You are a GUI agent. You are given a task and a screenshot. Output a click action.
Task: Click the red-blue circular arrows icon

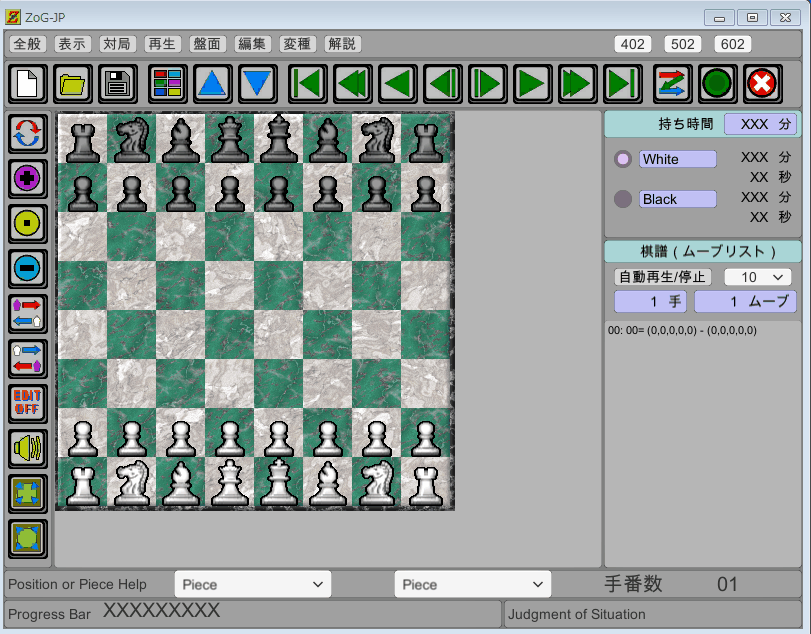pyautogui.click(x=27, y=133)
